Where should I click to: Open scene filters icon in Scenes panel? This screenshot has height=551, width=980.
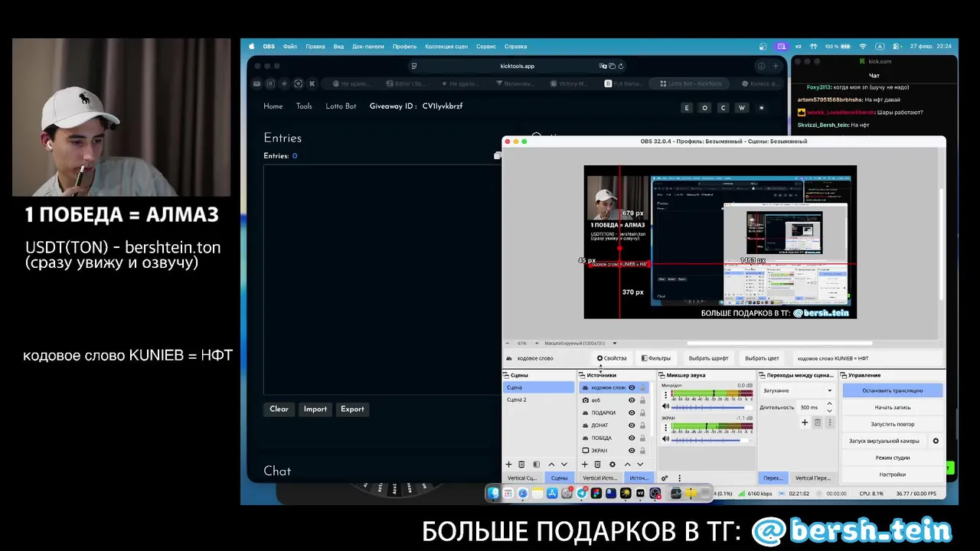tap(536, 465)
